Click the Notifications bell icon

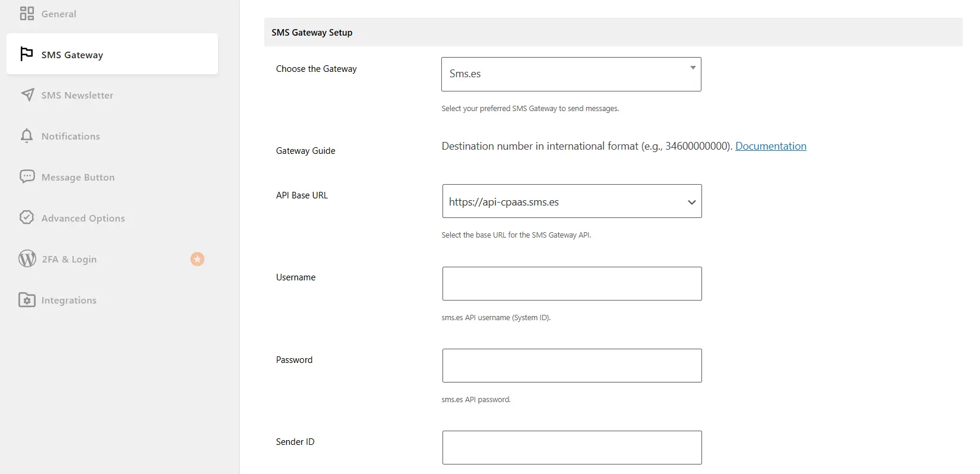[27, 136]
